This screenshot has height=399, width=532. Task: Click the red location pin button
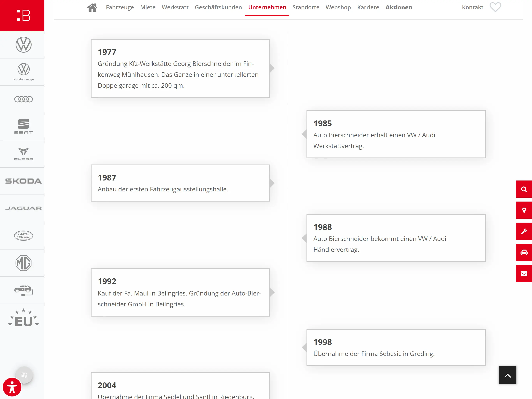(x=524, y=210)
